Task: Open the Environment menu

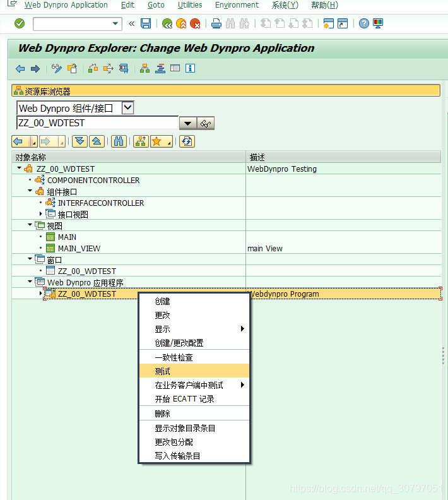Action: (237, 5)
